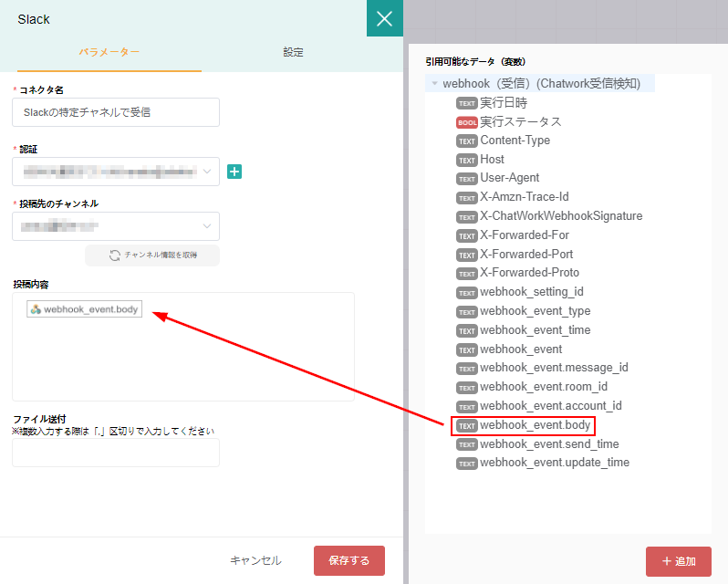Select the X-Amzn-Trace-Id variable
Image resolution: width=728 pixels, height=584 pixels.
[513, 197]
